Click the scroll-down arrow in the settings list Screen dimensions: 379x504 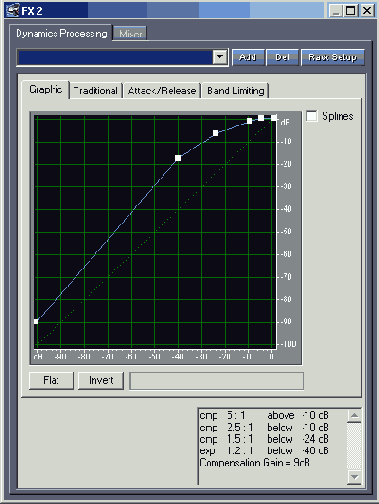(x=354, y=477)
